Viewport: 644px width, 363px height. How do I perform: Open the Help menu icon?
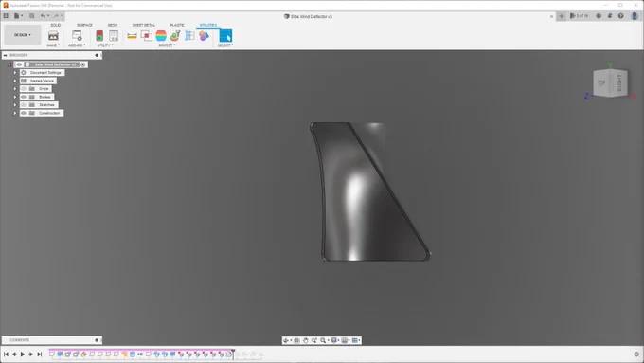tap(621, 16)
